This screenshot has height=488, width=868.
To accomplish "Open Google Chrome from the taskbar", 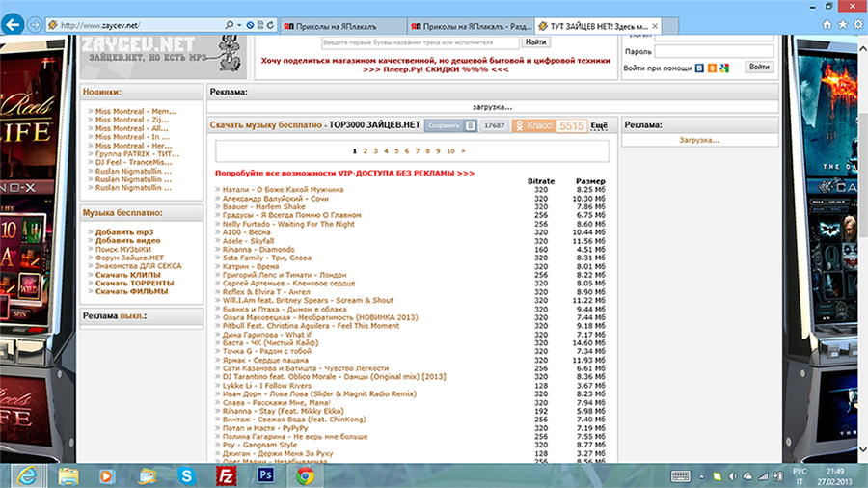I will click(x=305, y=474).
